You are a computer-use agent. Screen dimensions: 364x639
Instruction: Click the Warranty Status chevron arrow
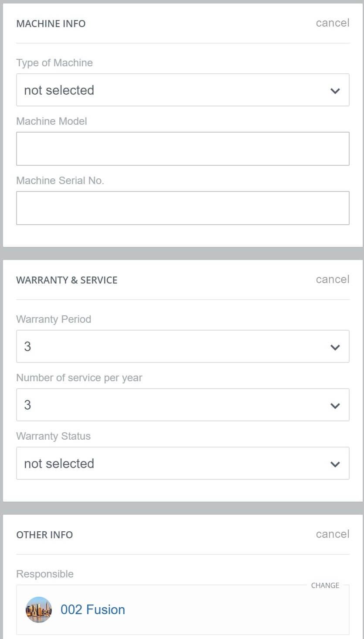tap(335, 464)
